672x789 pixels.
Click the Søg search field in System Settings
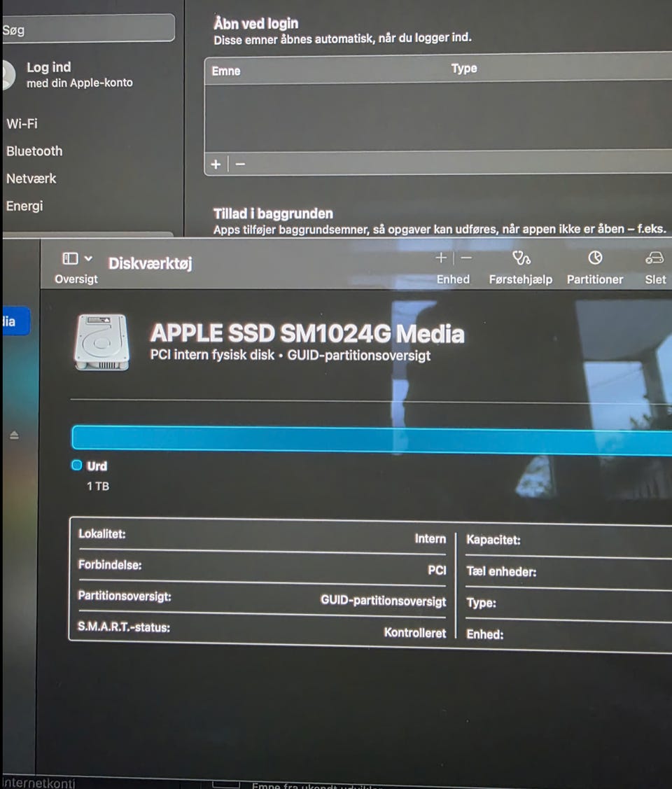click(88, 29)
